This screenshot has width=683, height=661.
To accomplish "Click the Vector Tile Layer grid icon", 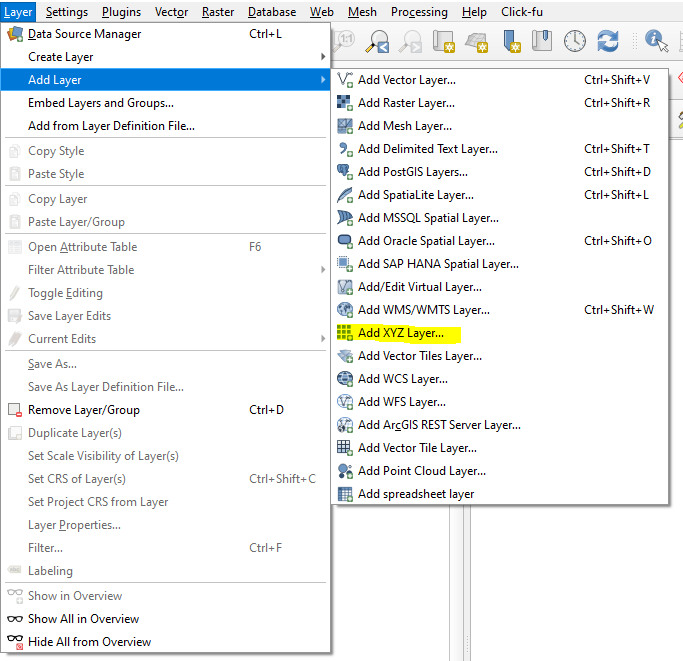I will pyautogui.click(x=345, y=448).
